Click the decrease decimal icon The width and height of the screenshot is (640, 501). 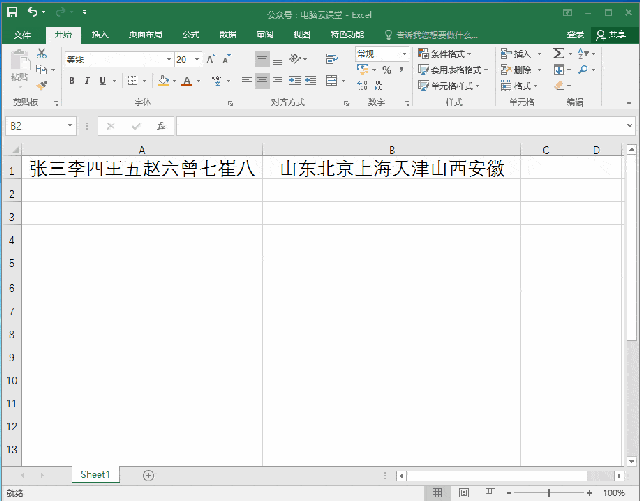click(x=378, y=85)
